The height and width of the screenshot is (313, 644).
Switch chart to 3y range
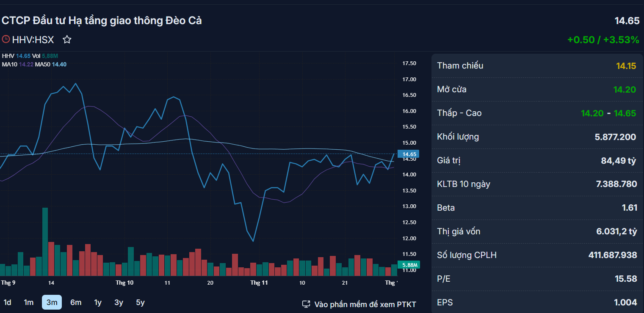click(x=119, y=302)
